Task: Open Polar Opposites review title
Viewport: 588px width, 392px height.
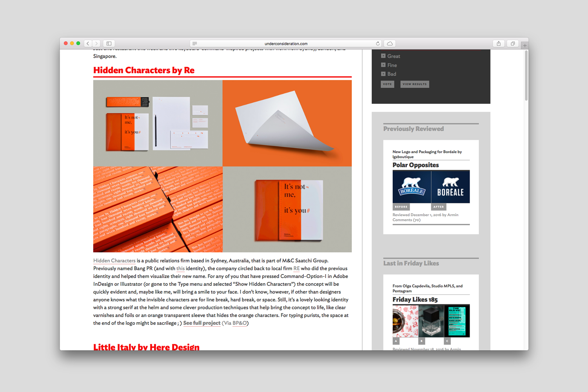Action: click(416, 165)
